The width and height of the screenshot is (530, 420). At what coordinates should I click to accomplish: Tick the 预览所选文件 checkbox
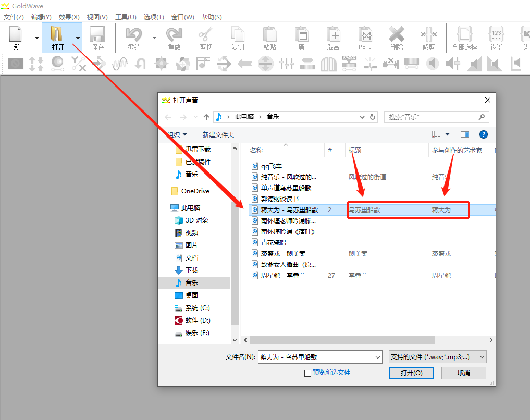[x=307, y=373]
